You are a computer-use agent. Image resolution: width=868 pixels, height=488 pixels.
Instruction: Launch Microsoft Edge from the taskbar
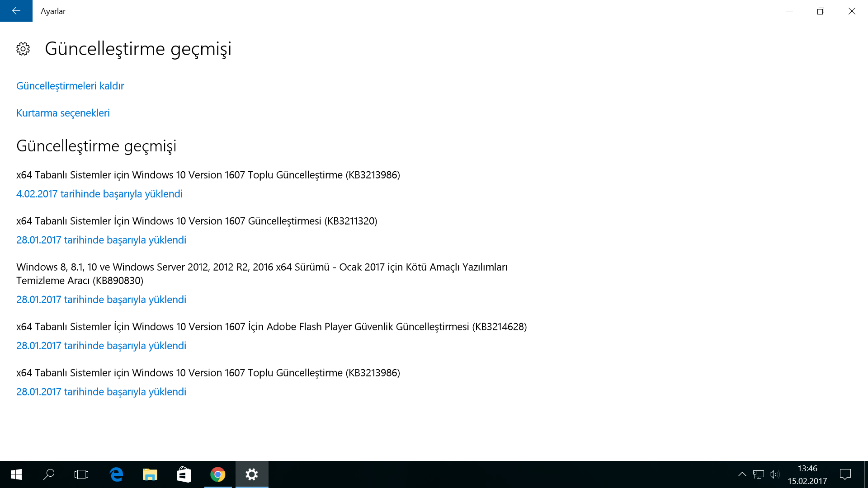pos(116,474)
